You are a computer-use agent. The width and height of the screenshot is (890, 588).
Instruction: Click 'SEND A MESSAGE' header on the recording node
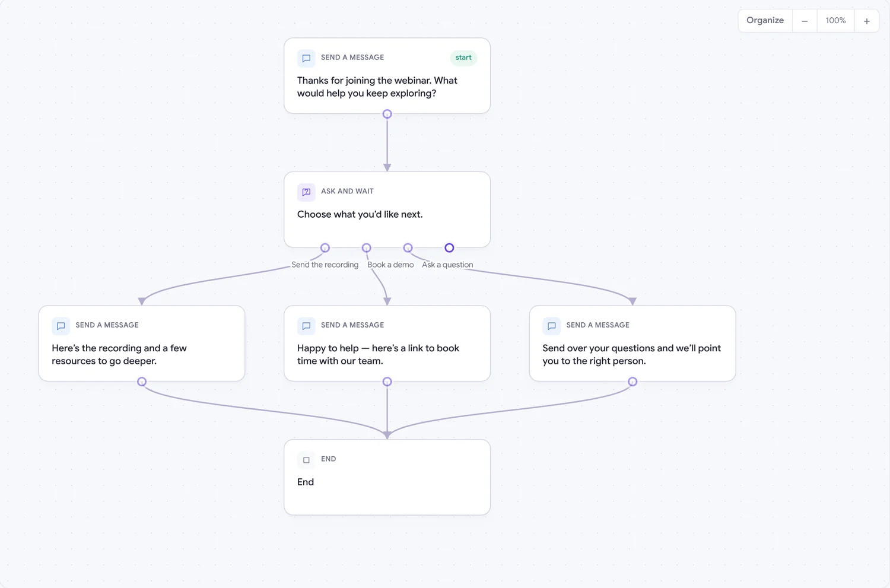107,325
